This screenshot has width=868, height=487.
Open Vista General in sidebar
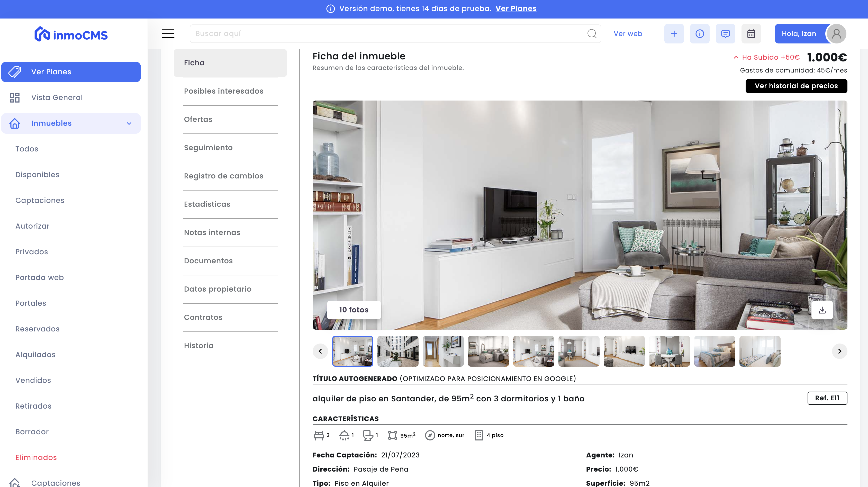71,97
